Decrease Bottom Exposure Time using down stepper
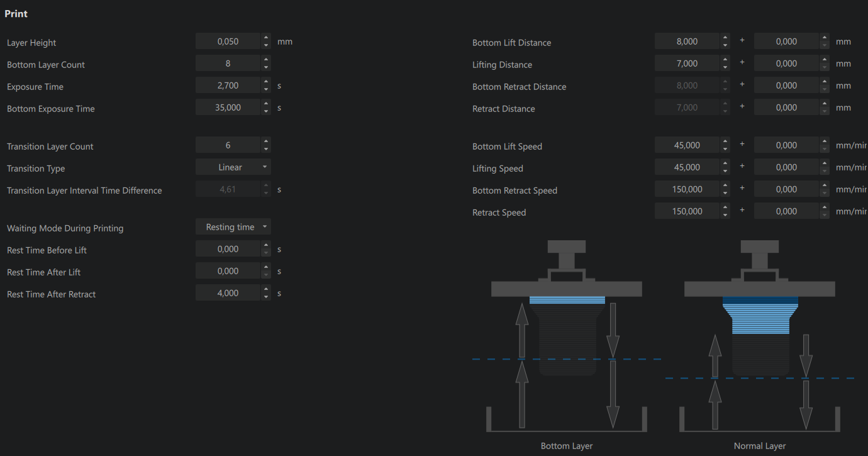 point(266,111)
